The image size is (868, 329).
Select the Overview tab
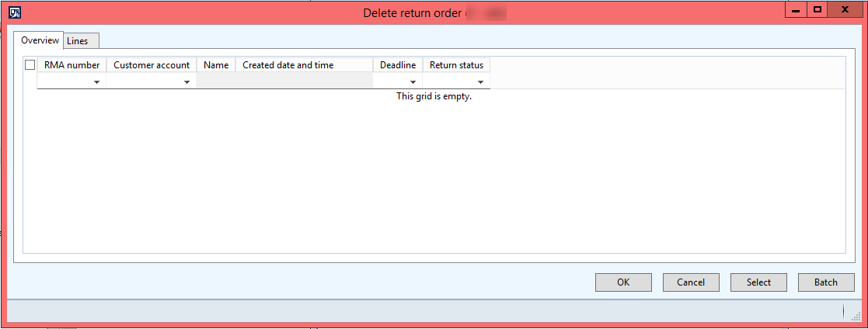click(40, 40)
